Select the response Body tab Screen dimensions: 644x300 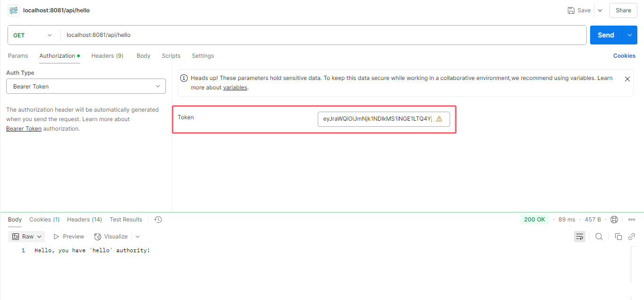pos(15,220)
